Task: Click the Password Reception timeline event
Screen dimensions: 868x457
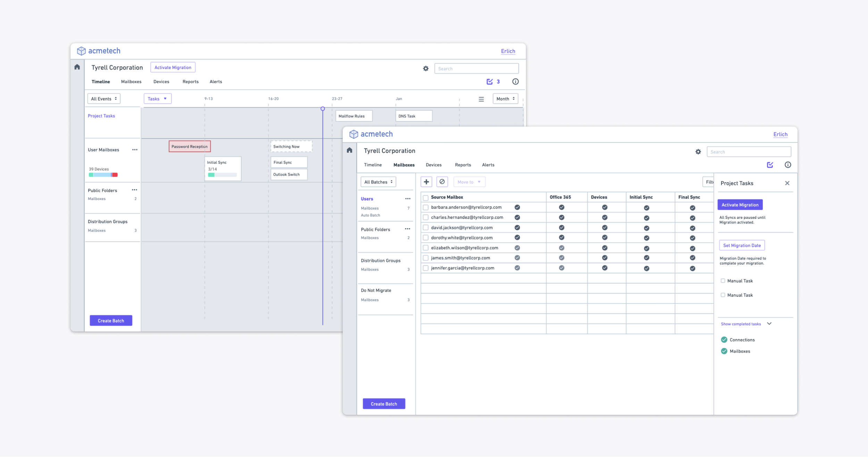Action: tap(190, 146)
